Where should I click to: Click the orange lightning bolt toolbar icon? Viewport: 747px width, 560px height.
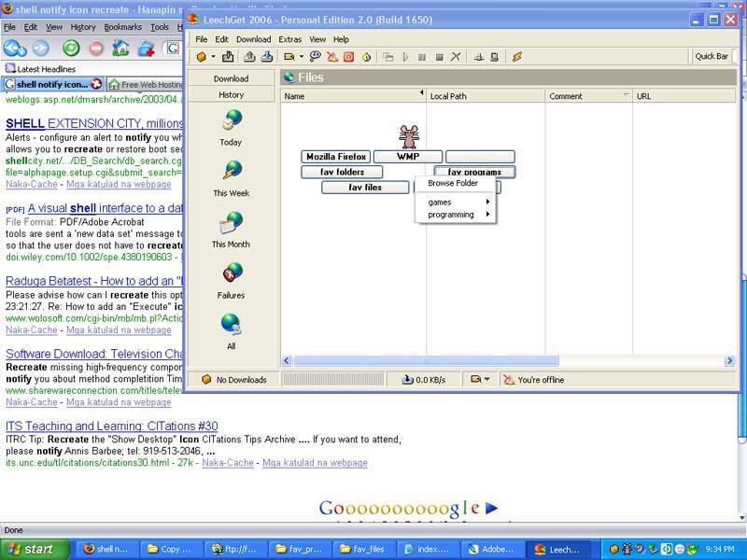click(x=517, y=57)
